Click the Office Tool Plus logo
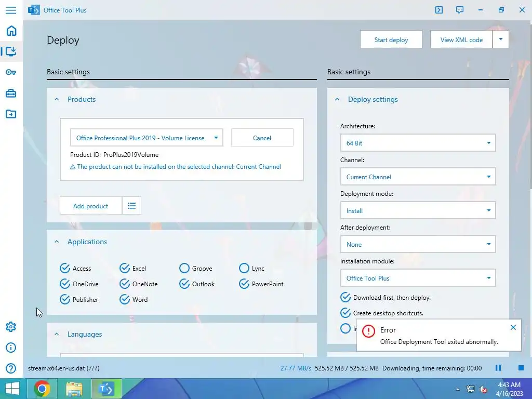This screenshot has width=532, height=399. (34, 10)
